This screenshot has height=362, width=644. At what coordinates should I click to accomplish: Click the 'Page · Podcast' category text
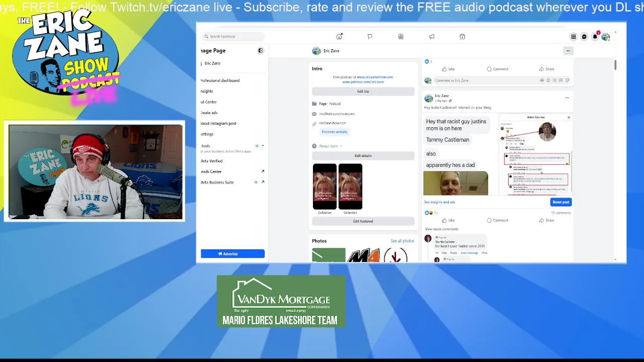pos(330,104)
